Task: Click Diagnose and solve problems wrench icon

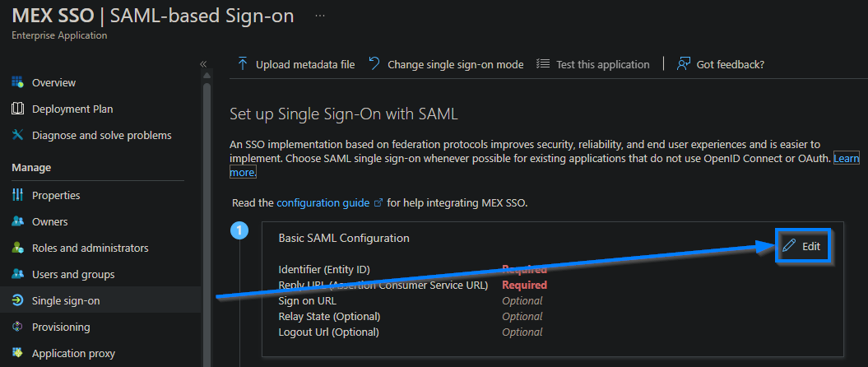Action: click(17, 135)
